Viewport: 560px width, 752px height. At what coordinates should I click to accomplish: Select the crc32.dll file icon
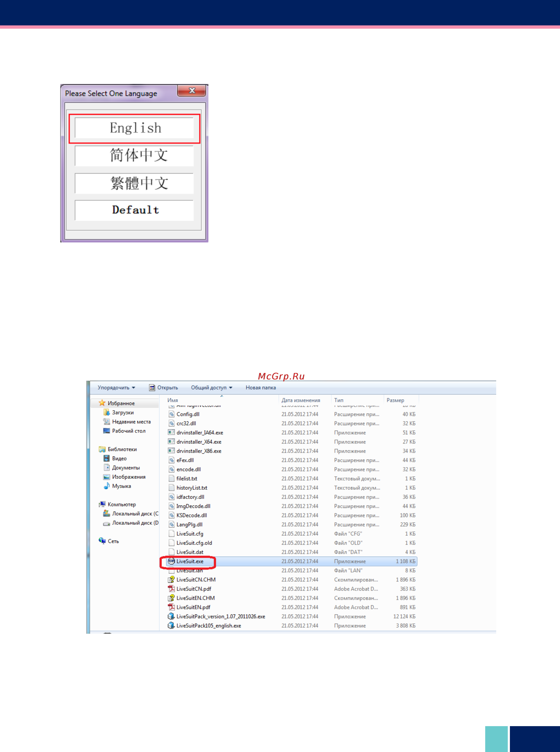click(171, 423)
